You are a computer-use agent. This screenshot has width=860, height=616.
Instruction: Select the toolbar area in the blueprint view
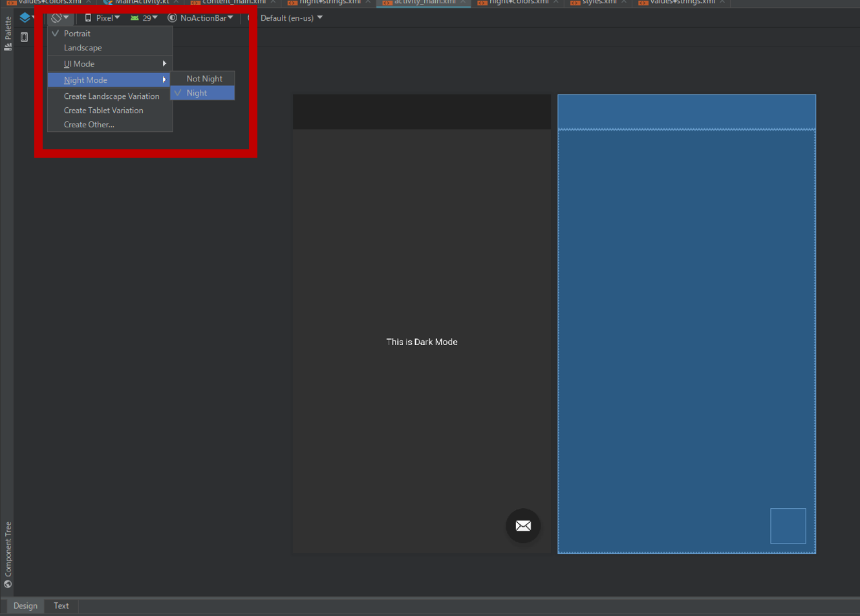(x=687, y=112)
